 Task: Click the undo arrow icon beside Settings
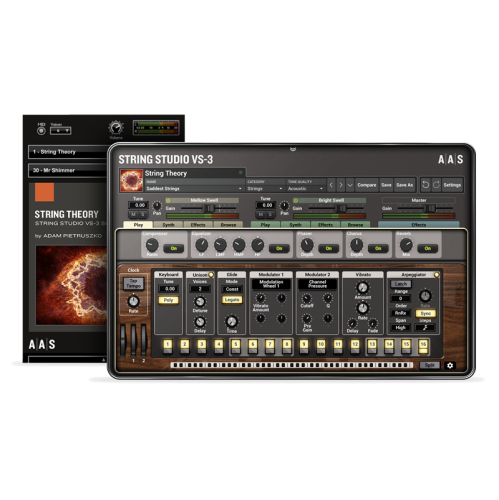click(x=425, y=185)
